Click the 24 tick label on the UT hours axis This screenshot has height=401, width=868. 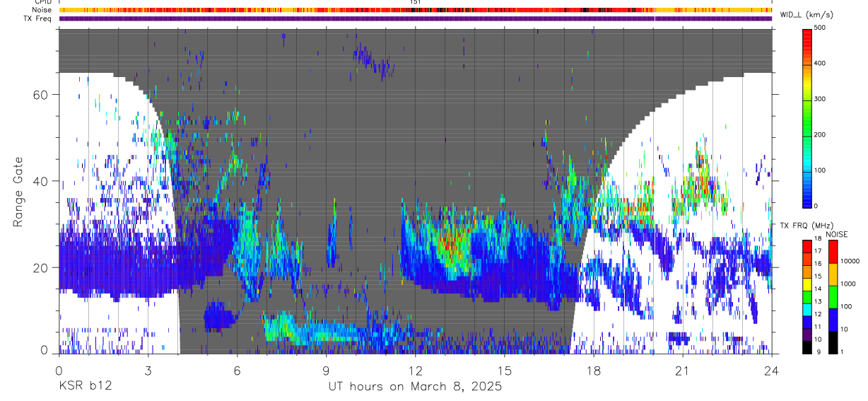point(772,371)
